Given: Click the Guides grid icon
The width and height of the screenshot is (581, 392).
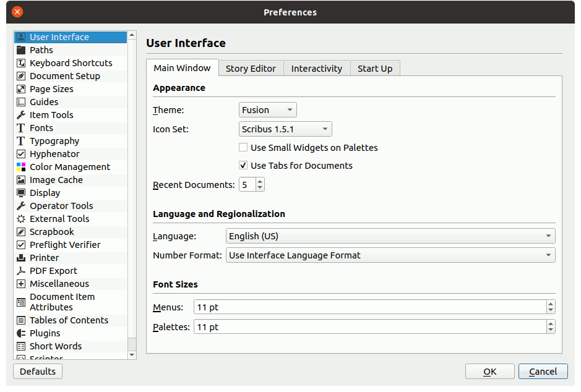Looking at the screenshot, I should tap(21, 102).
